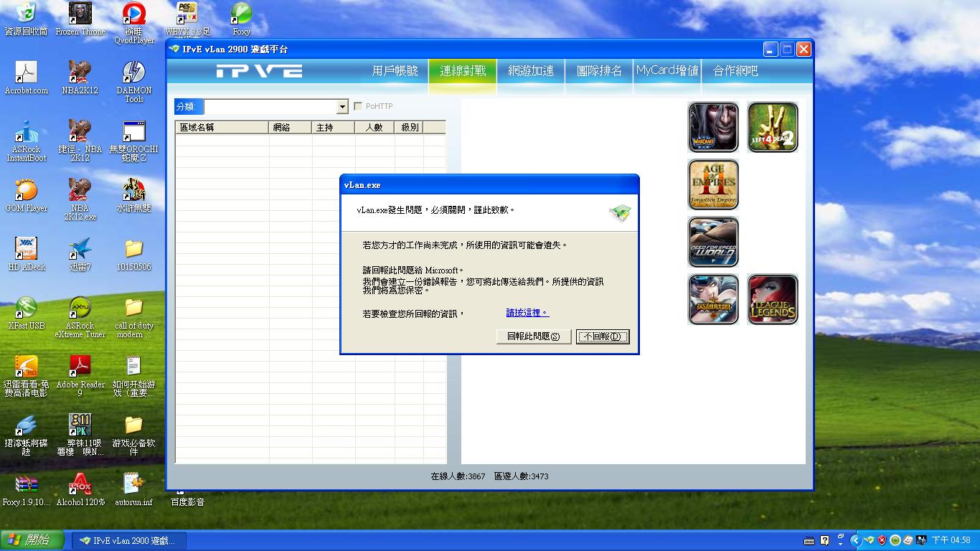Switch to the 用戶帳號 tab
The height and width of the screenshot is (551, 980).
pyautogui.click(x=395, y=70)
